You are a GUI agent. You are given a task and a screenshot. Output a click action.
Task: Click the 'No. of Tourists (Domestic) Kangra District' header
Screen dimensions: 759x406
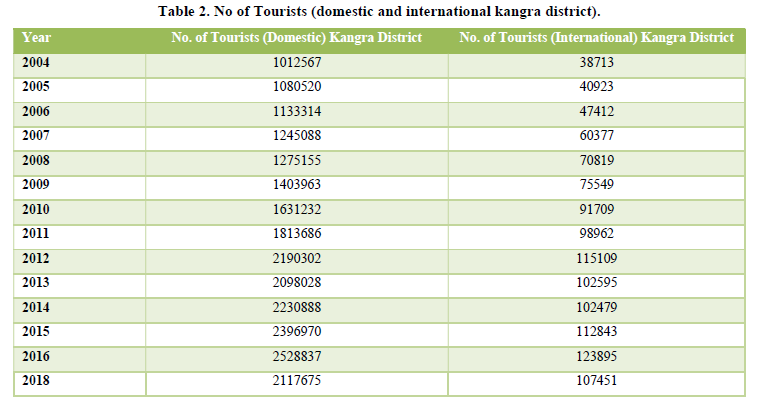click(296, 38)
